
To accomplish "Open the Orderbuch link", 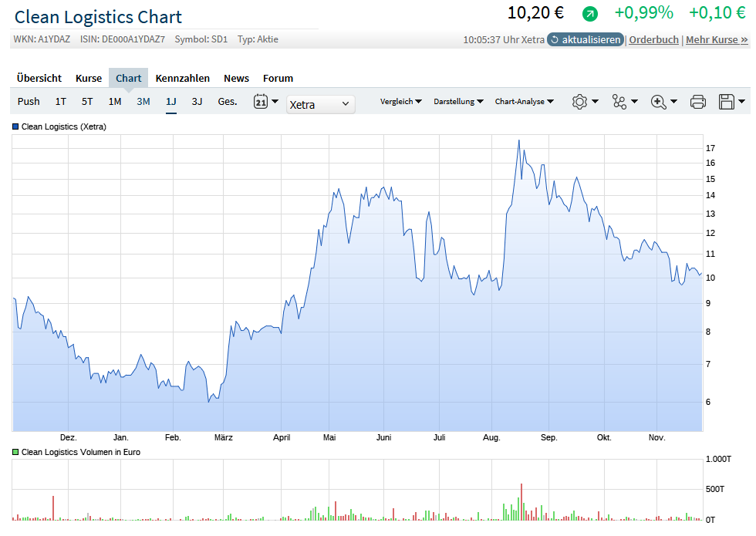I will click(653, 39).
